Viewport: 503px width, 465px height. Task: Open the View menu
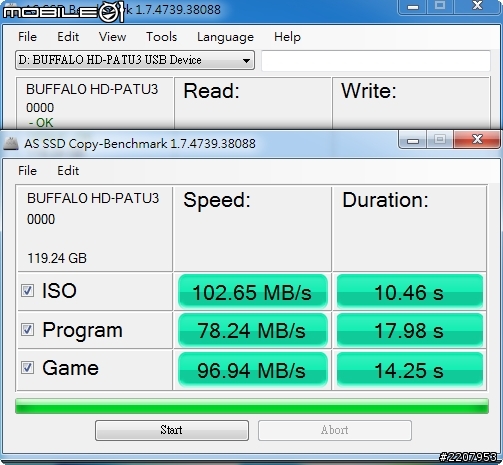click(x=112, y=37)
